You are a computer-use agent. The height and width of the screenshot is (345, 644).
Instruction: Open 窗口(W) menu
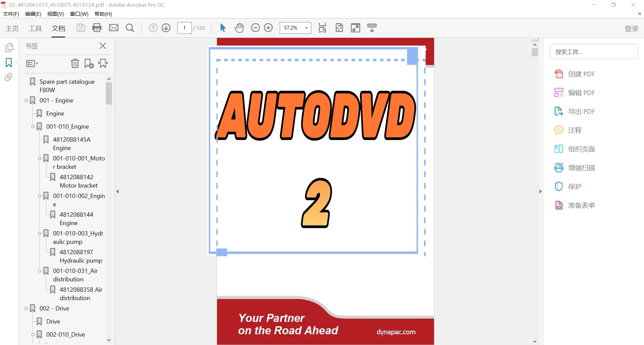pyautogui.click(x=79, y=14)
